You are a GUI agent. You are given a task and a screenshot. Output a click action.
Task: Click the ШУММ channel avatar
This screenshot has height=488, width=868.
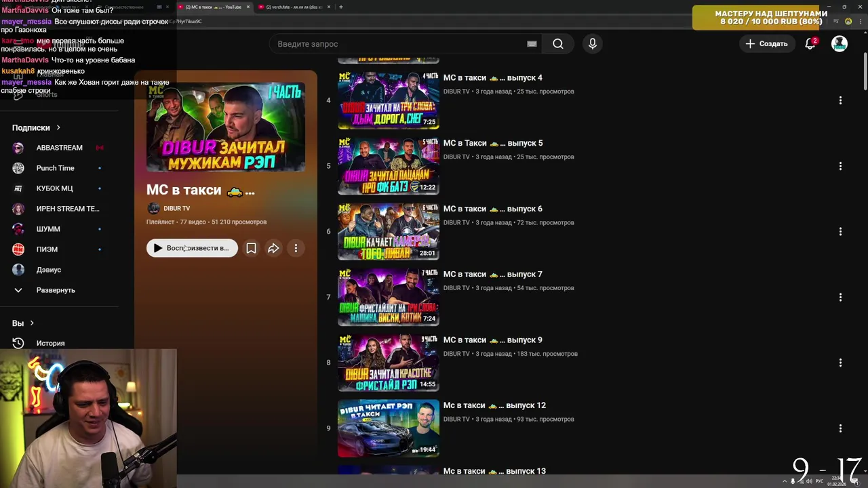click(x=18, y=229)
